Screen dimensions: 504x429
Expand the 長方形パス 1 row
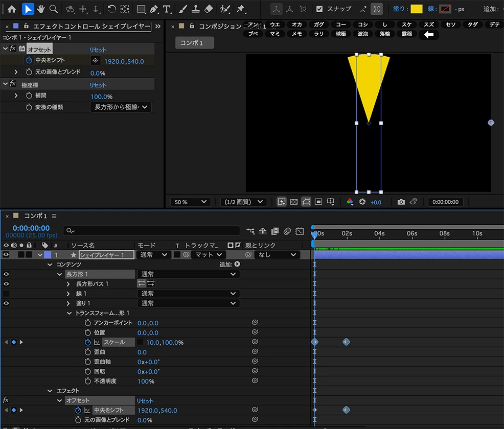[x=68, y=284]
